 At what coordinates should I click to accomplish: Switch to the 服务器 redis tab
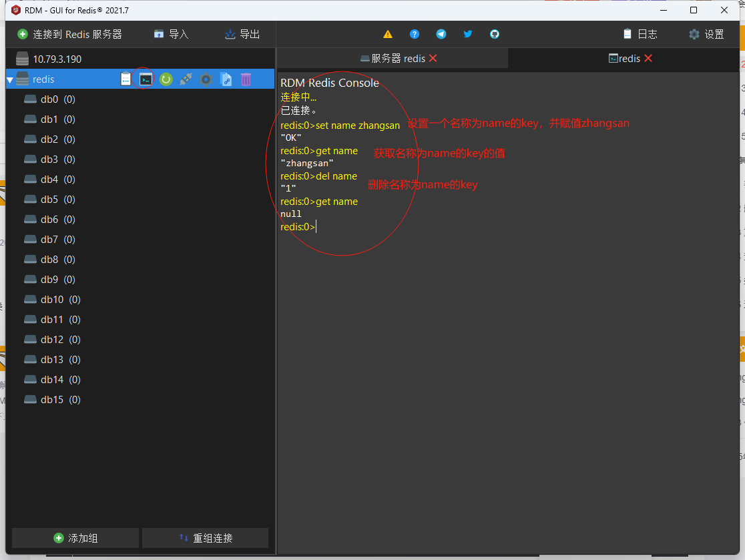392,59
